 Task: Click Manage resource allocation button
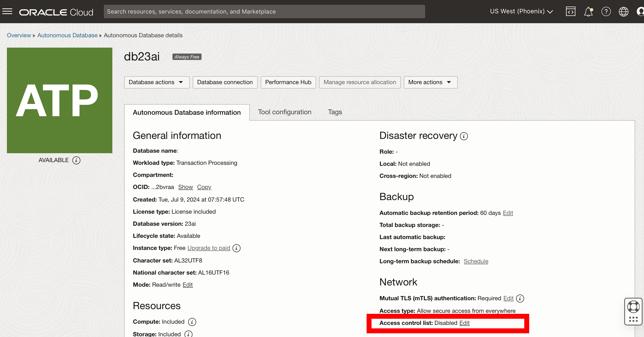359,82
